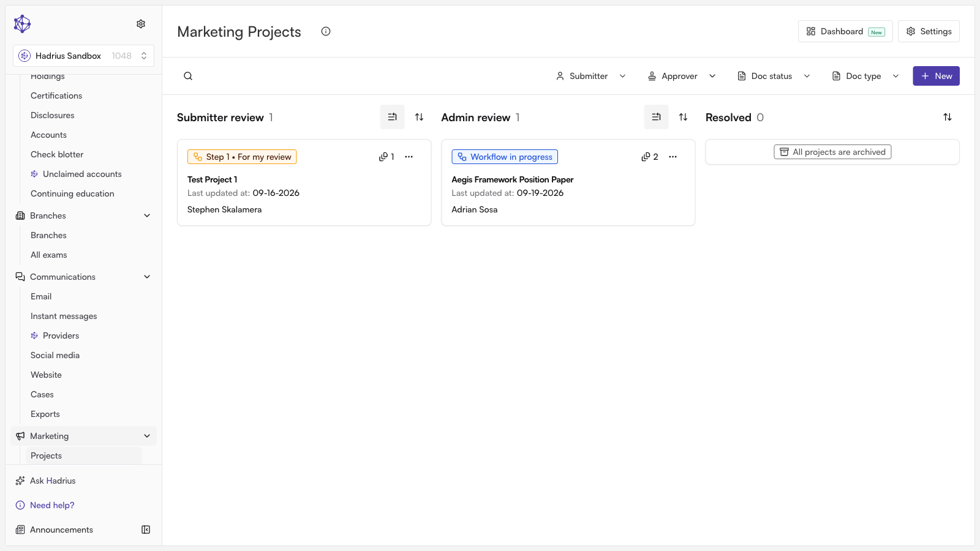
Task: Click the New project button
Action: pyautogui.click(x=936, y=76)
